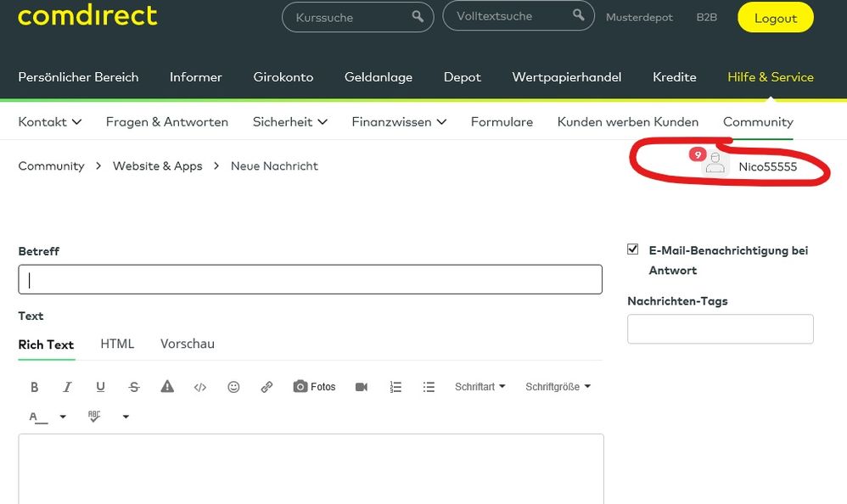Switch to the HTML editor tab
847x504 pixels.
pos(117,344)
